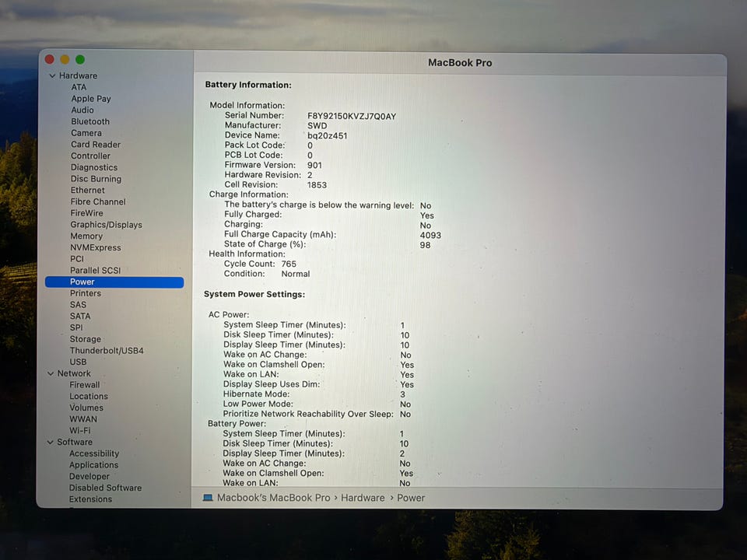Select Camera in the sidebar
The height and width of the screenshot is (560, 747).
86,133
